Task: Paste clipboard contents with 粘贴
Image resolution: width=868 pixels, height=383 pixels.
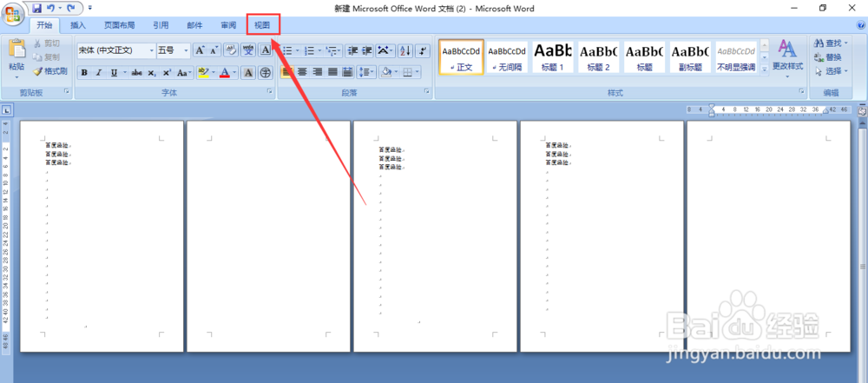Action: click(16, 55)
